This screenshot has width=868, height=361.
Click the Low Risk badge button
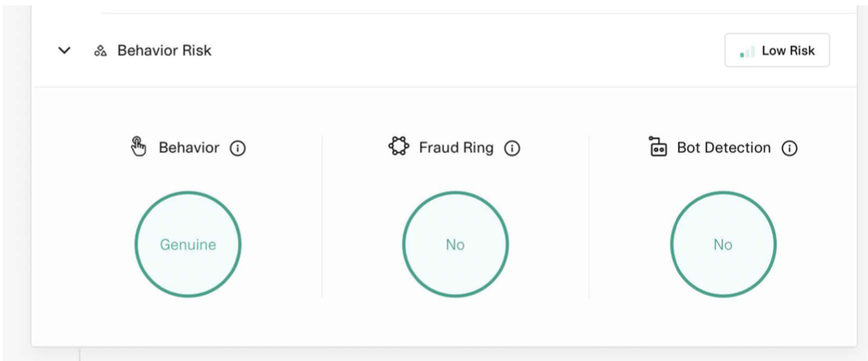pos(777,51)
